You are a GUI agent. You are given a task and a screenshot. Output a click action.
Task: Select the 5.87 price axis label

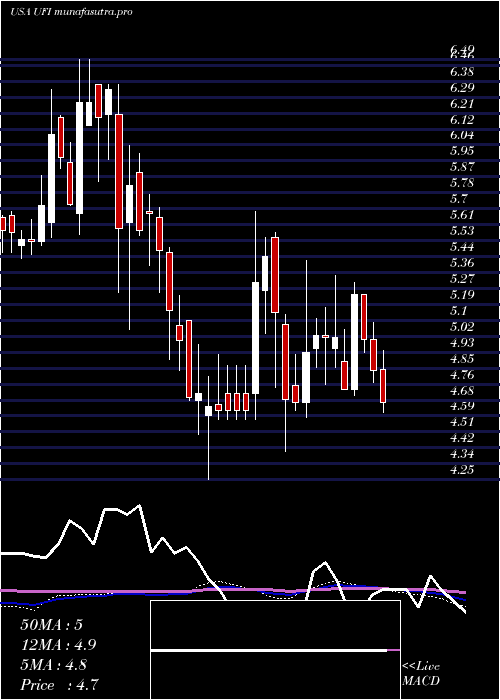pos(462,167)
